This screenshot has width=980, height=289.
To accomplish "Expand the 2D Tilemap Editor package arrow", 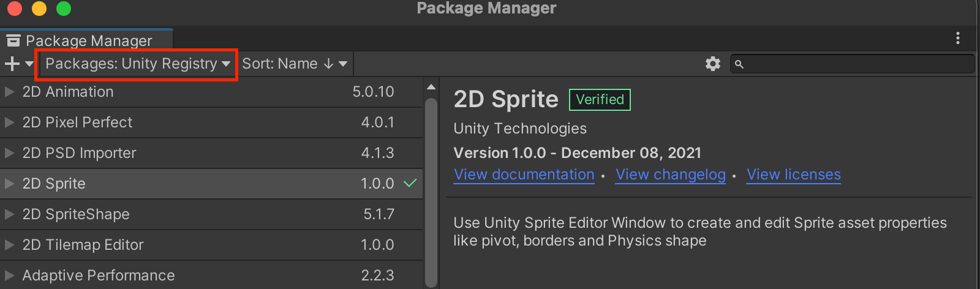I will tap(9, 245).
